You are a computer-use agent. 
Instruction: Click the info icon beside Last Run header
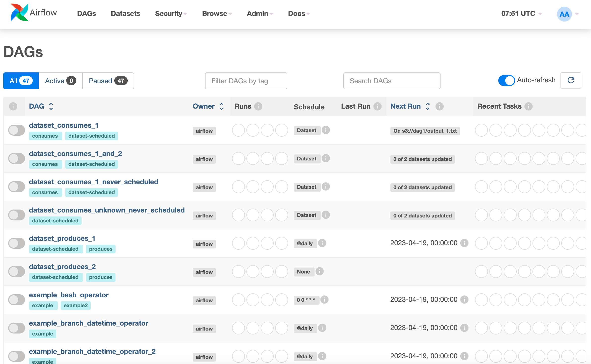[x=377, y=106]
